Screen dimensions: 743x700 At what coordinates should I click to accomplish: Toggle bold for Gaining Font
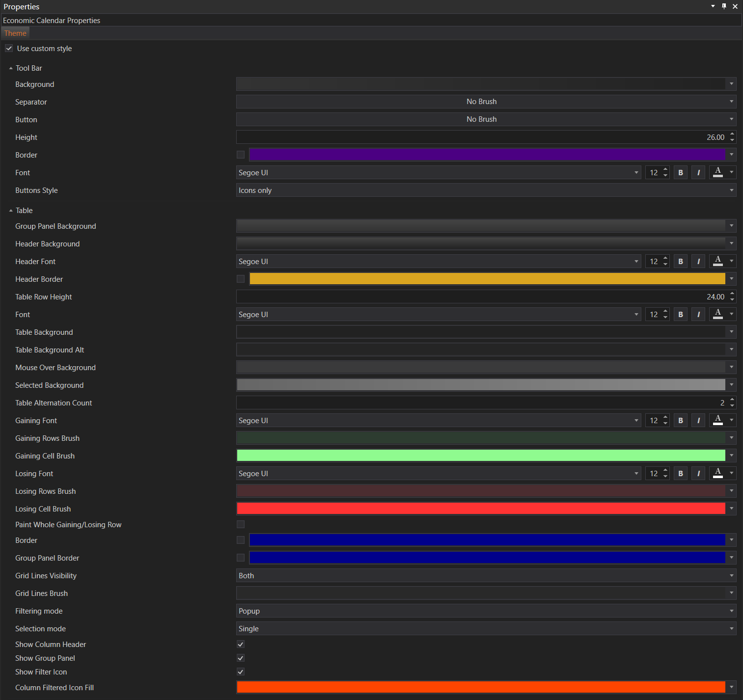[x=680, y=421]
